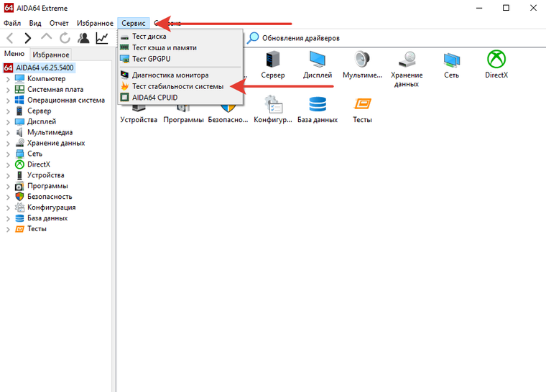546x392 pixels.
Task: Expand Мультимедиа tree node
Action: click(8, 133)
